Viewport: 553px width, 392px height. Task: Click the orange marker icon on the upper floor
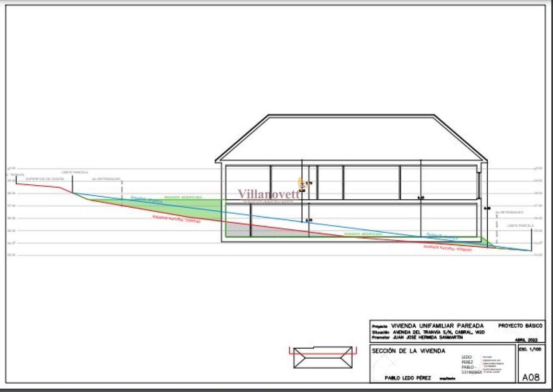(302, 183)
